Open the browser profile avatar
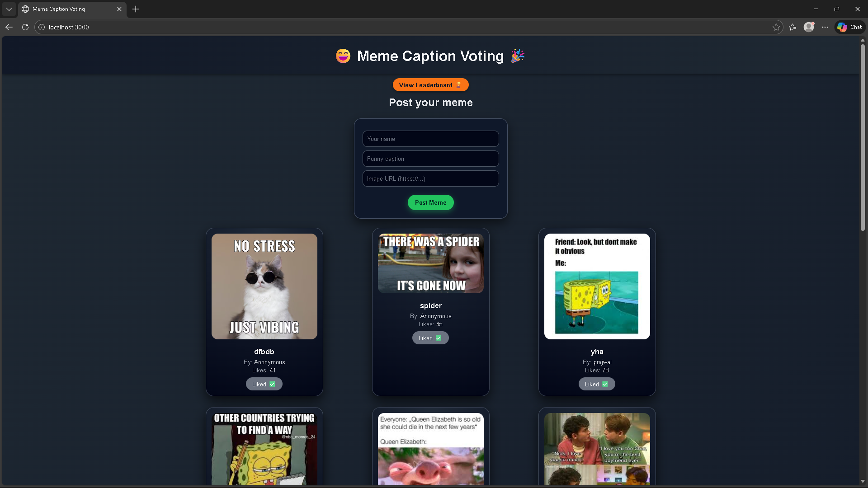The image size is (868, 488). tap(809, 27)
